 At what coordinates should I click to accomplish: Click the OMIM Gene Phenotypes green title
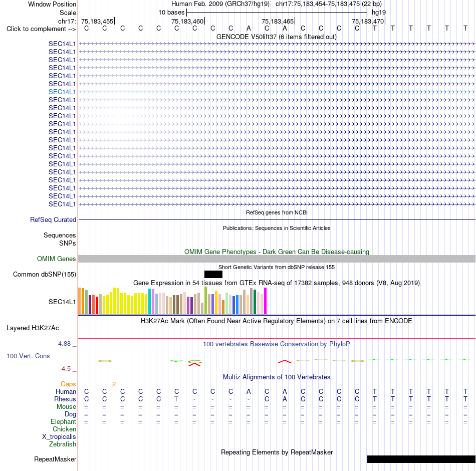pyautogui.click(x=277, y=252)
